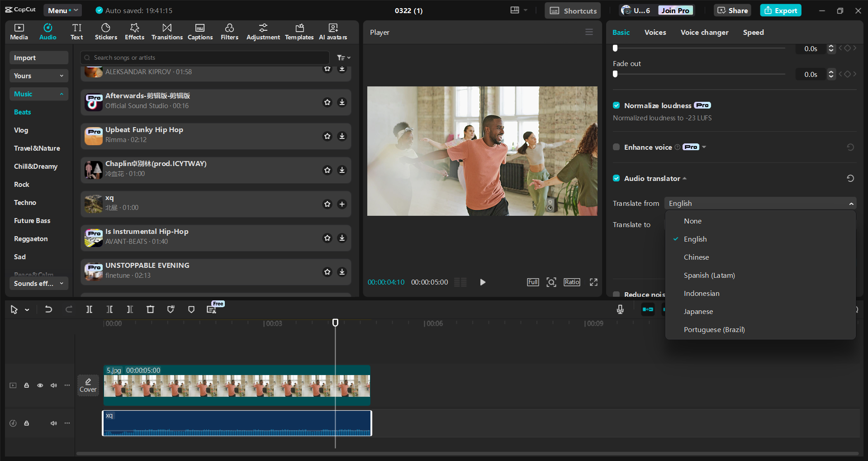
Task: Click the search songs or artists field
Action: point(205,57)
